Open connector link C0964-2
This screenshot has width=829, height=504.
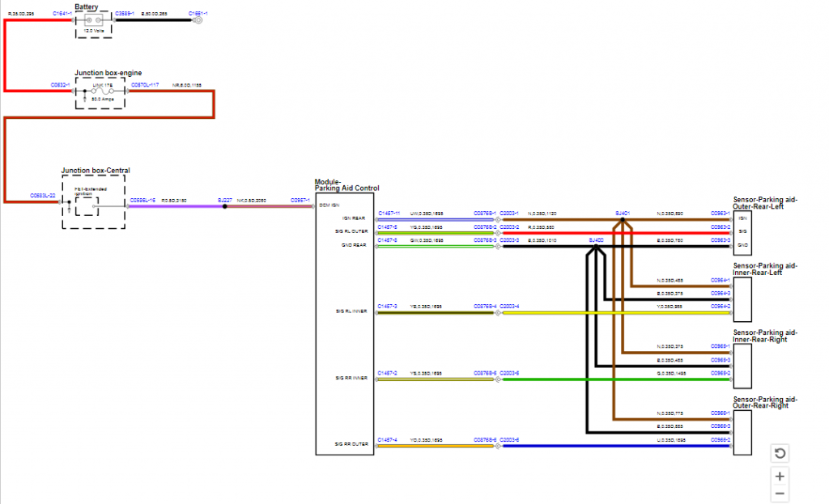[x=720, y=307]
